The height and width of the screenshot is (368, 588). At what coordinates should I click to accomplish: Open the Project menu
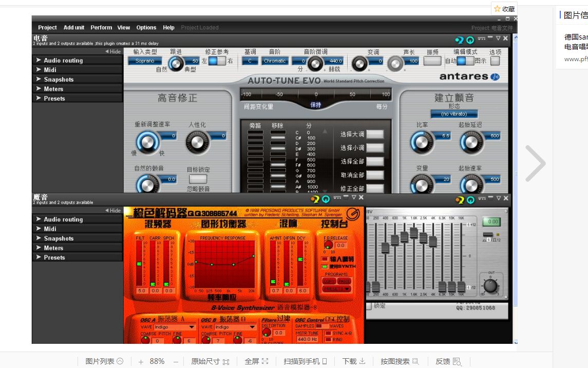pos(47,27)
